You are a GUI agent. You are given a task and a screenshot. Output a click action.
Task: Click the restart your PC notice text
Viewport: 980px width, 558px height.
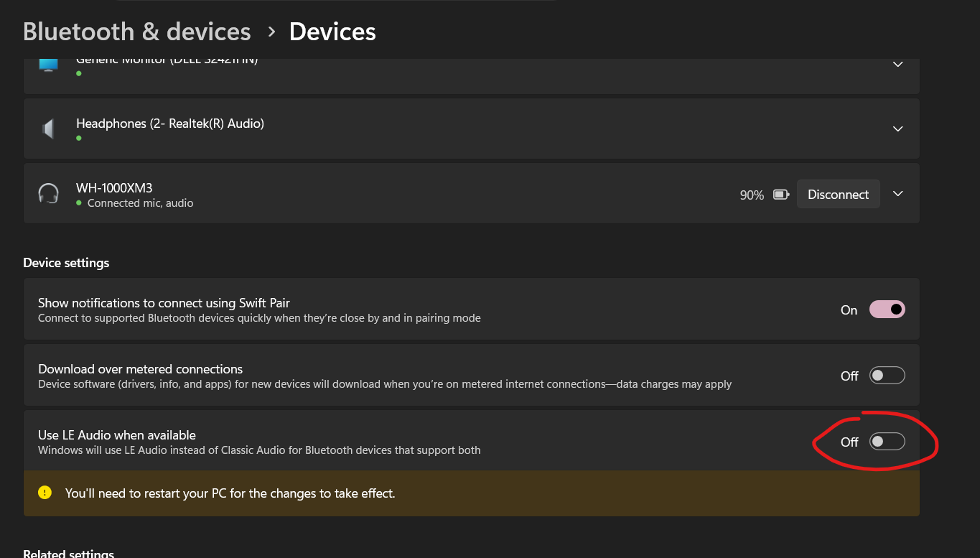click(x=230, y=493)
